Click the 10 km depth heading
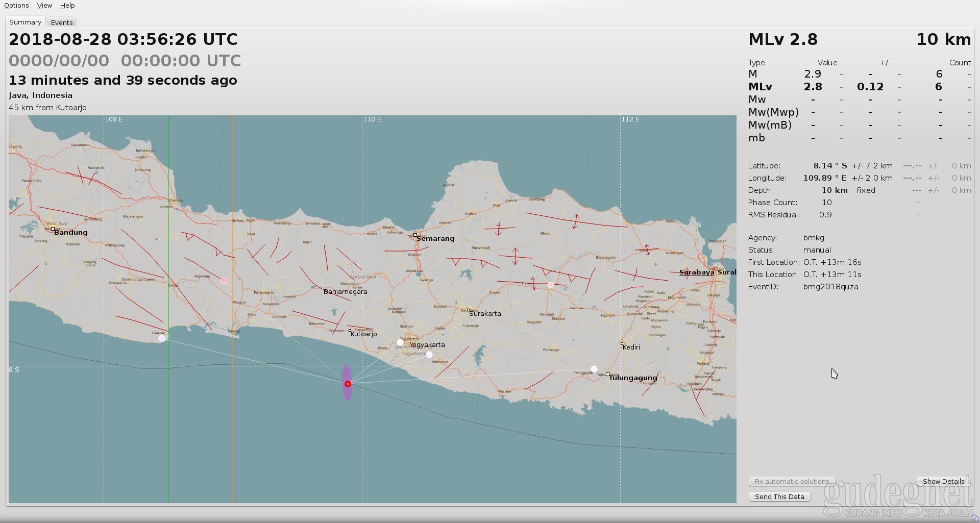980x523 pixels. tap(944, 39)
